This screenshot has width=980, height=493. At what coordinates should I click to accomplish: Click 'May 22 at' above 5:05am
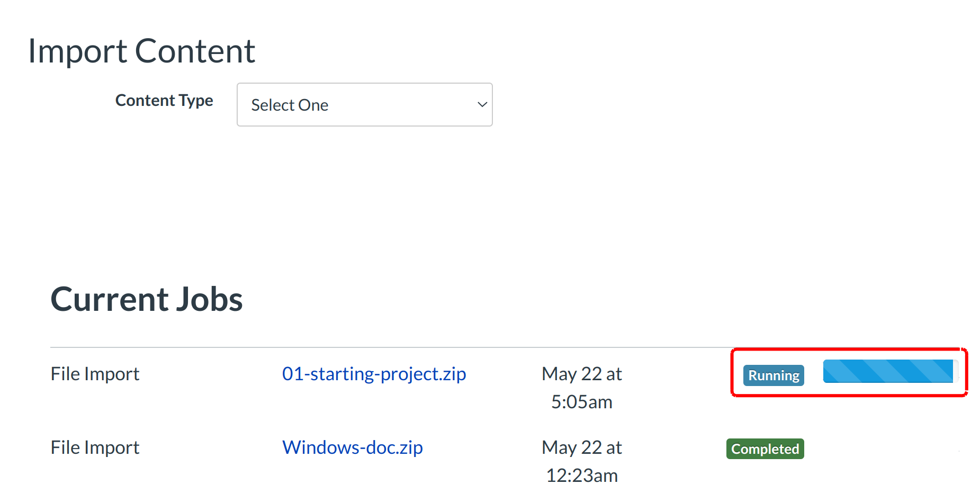point(581,374)
